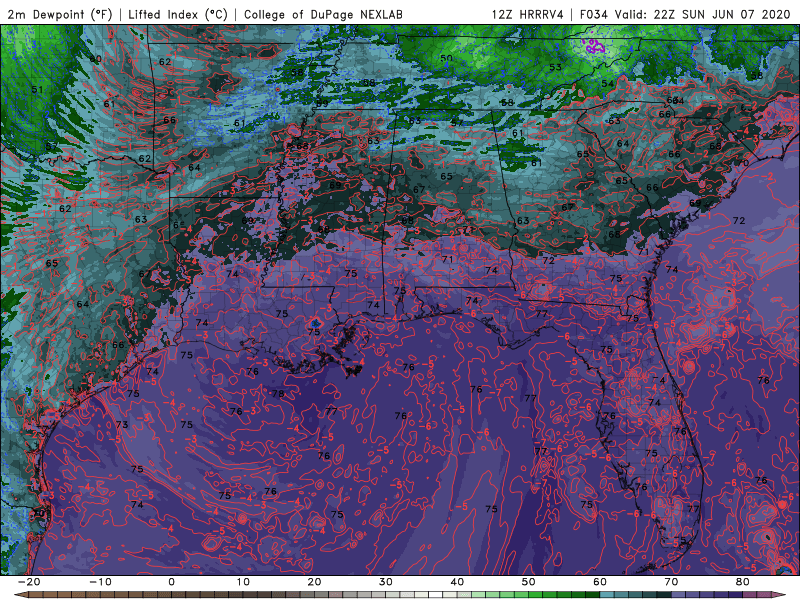Screen dimensions: 800x600
Task: Click the "2m Dewpoint (°F)" header label
Action: click(60, 14)
